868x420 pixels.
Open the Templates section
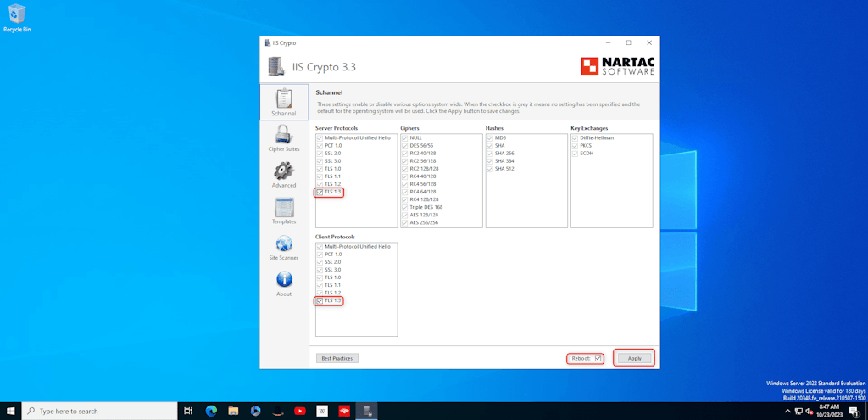click(x=283, y=210)
